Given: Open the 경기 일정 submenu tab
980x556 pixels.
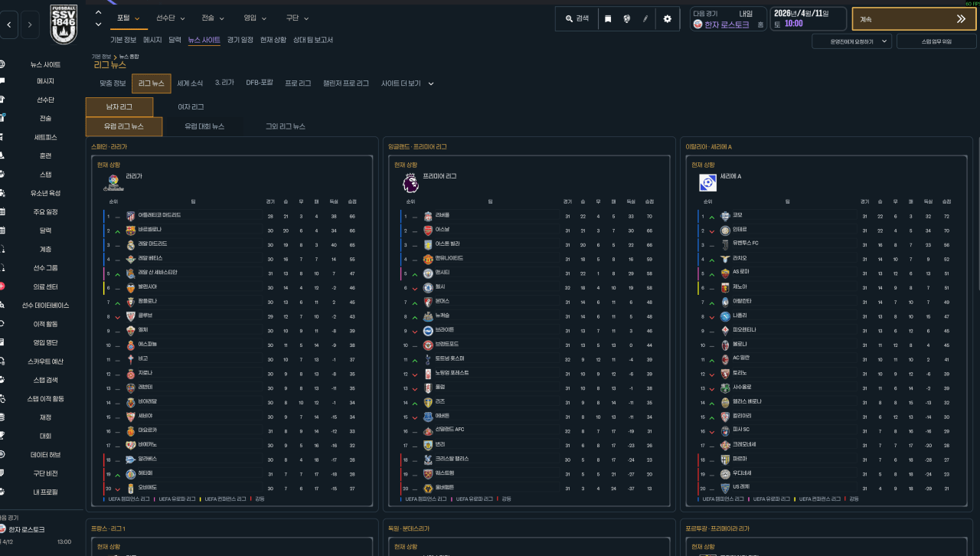Looking at the screenshot, I should [240, 40].
